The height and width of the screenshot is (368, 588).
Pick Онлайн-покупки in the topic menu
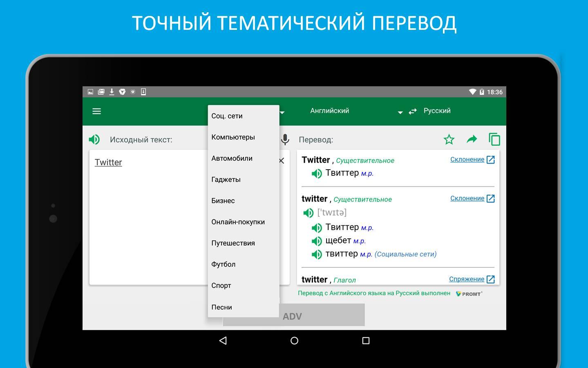coord(238,222)
